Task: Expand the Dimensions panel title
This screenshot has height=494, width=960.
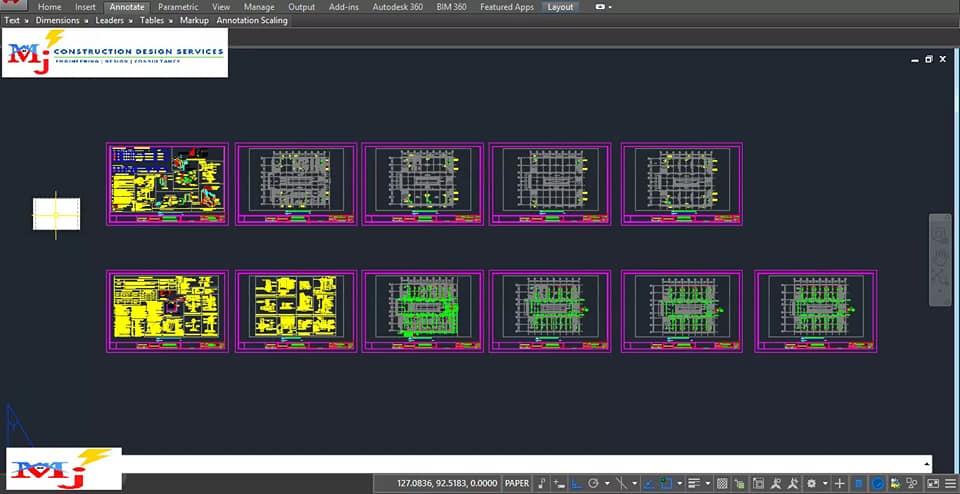Action: (x=58, y=20)
